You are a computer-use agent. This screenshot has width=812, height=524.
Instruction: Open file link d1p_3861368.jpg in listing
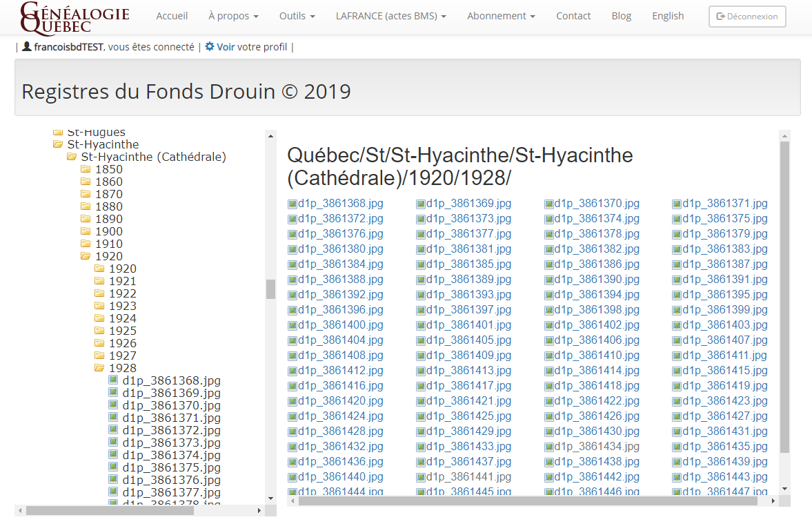pos(340,204)
